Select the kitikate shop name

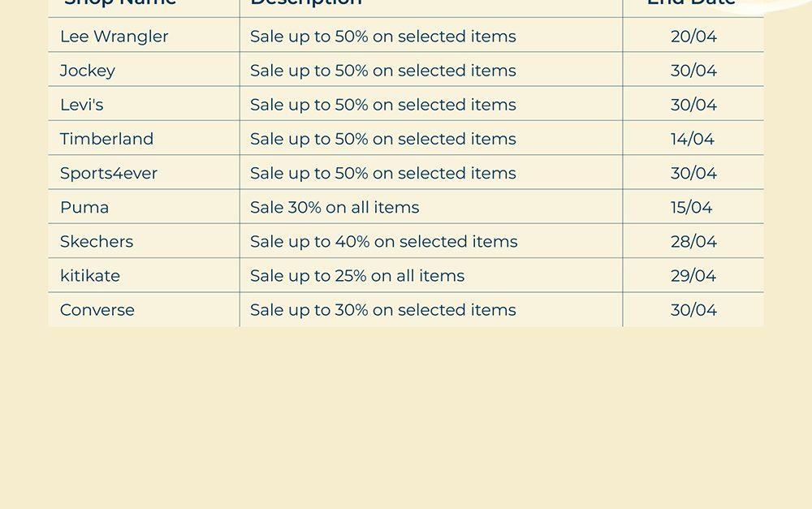click(x=90, y=275)
